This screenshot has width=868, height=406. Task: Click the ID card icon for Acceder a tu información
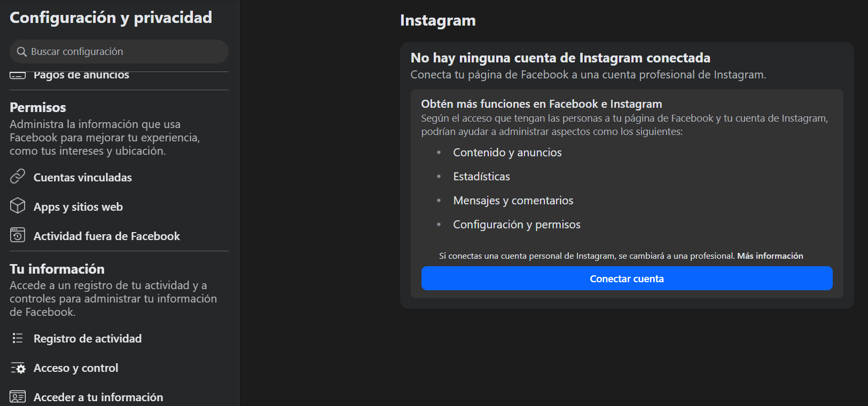18,397
